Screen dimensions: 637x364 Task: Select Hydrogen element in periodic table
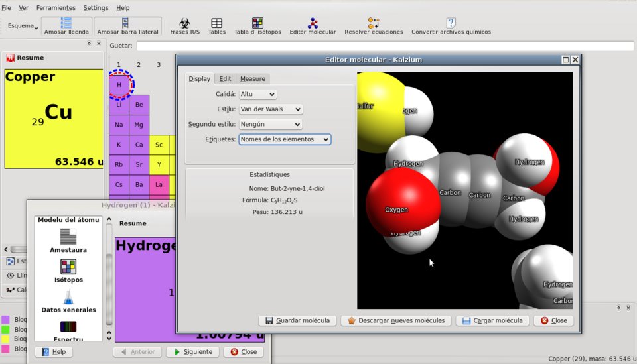(x=119, y=85)
